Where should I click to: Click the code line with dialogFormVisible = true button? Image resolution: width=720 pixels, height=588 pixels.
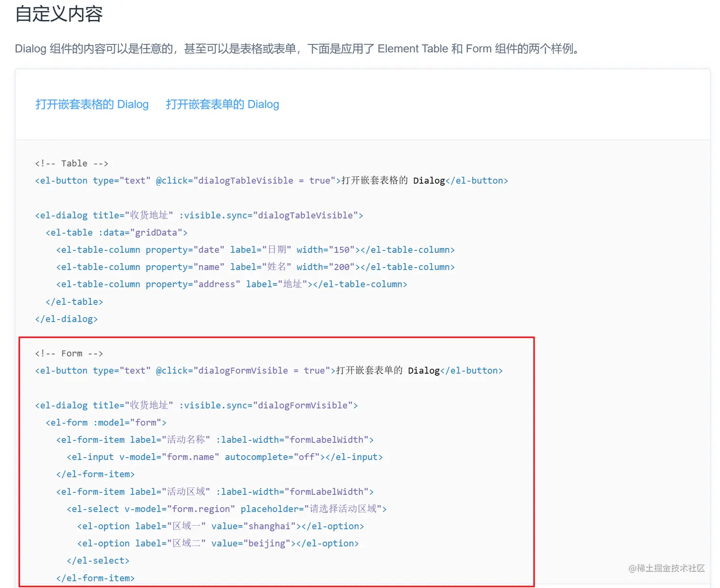[269, 370]
